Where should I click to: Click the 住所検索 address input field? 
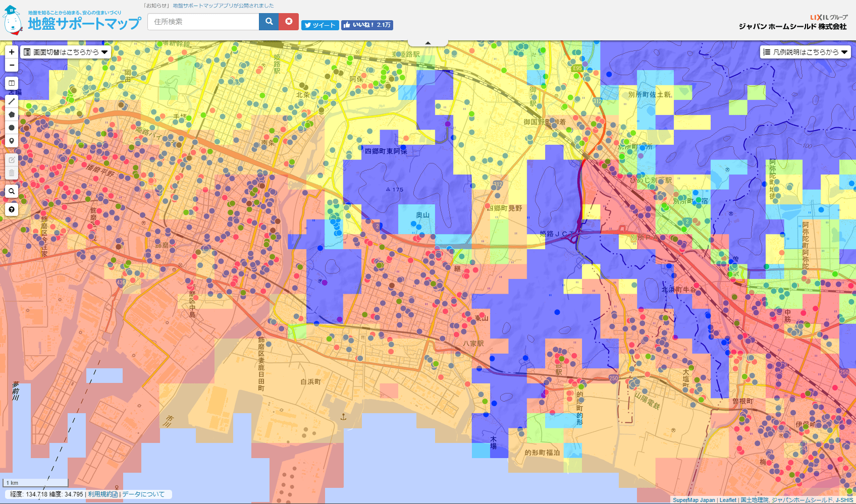203,22
